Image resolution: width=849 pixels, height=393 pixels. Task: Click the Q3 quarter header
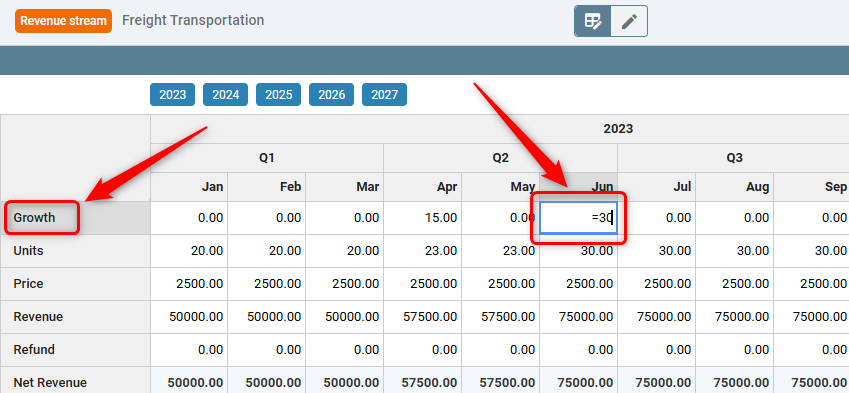[734, 158]
